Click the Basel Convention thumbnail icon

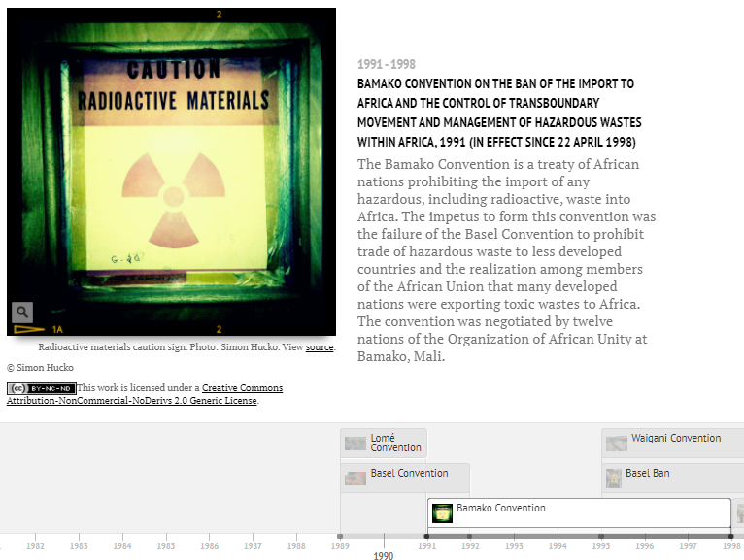pos(355,478)
